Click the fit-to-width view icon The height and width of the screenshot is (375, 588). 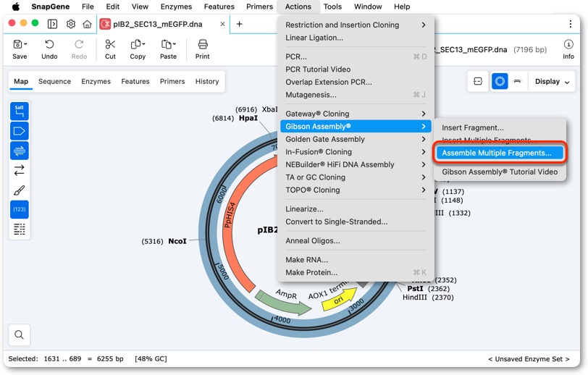click(478, 81)
